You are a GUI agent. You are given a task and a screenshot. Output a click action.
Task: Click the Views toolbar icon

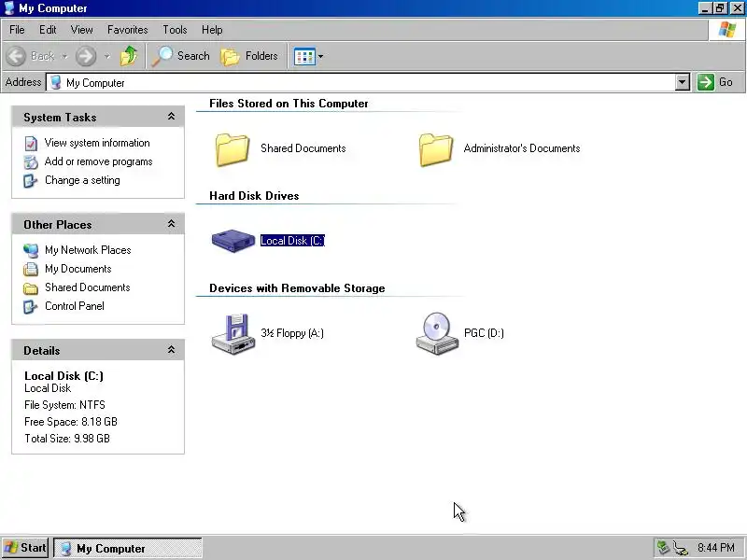click(x=304, y=57)
